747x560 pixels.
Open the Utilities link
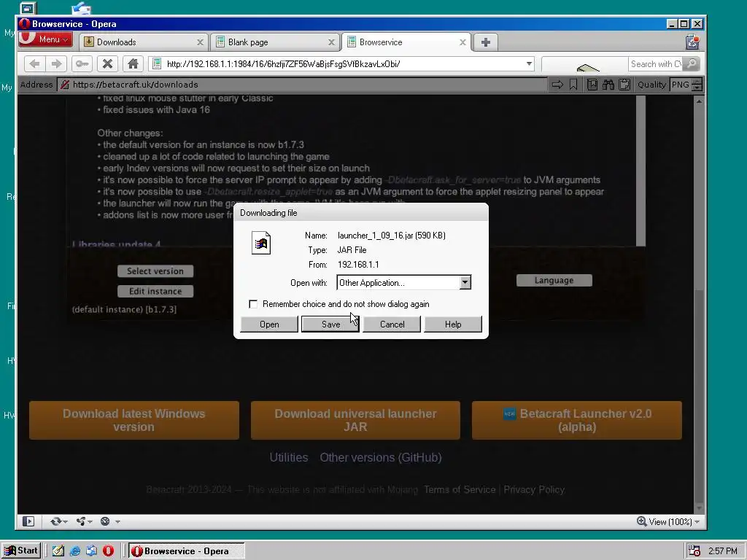point(289,458)
